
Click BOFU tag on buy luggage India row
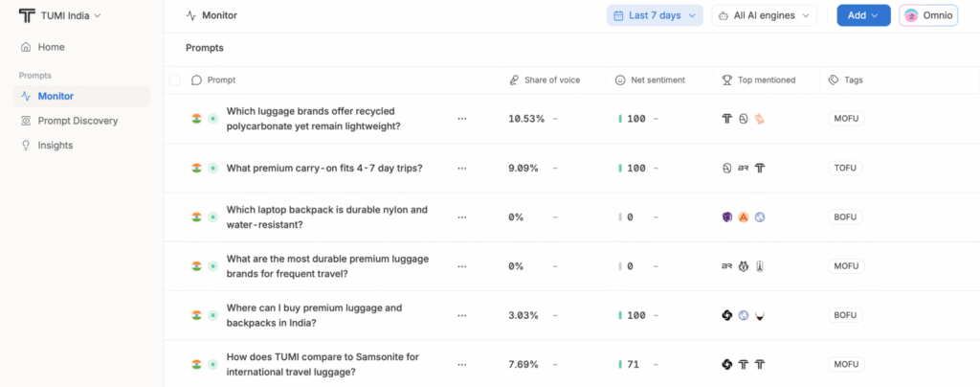tap(846, 316)
